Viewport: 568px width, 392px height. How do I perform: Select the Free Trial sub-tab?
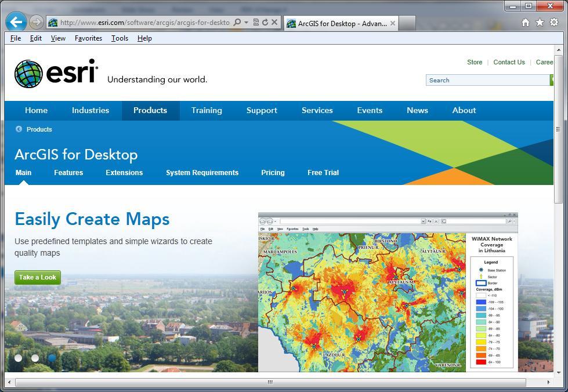(x=323, y=173)
